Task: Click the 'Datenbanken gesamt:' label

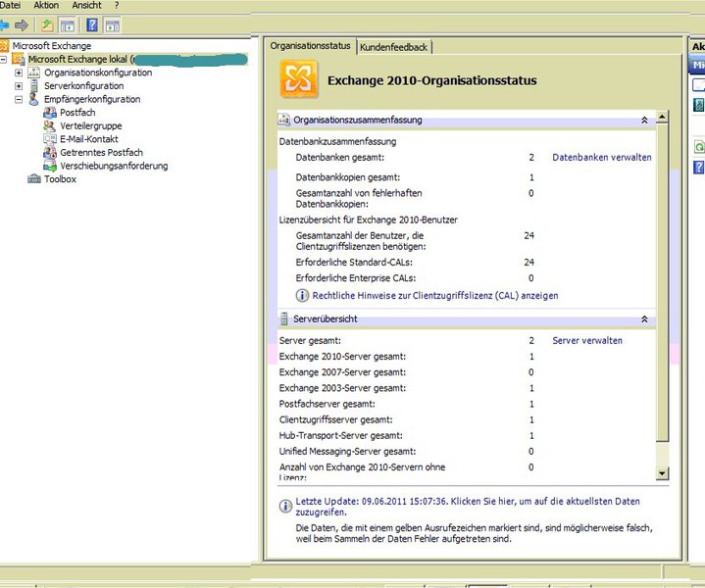Action: [x=340, y=158]
